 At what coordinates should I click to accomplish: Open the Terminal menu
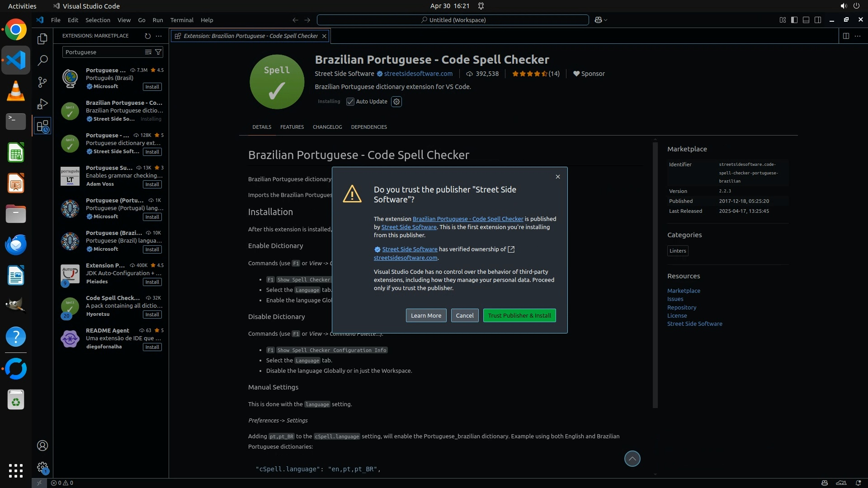[x=182, y=20]
